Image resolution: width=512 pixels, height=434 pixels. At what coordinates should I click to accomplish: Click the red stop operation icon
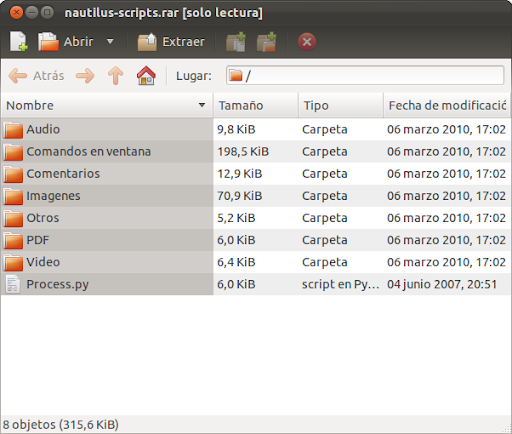tap(307, 42)
